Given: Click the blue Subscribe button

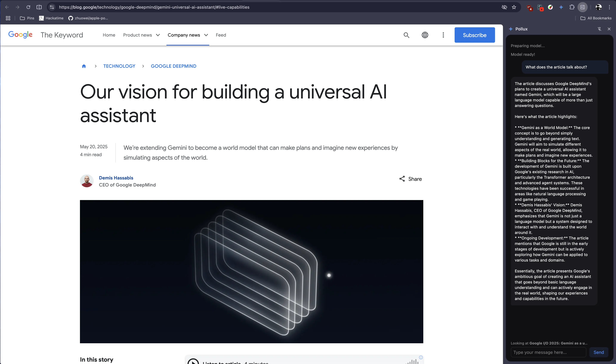Looking at the screenshot, I should pos(474,35).
